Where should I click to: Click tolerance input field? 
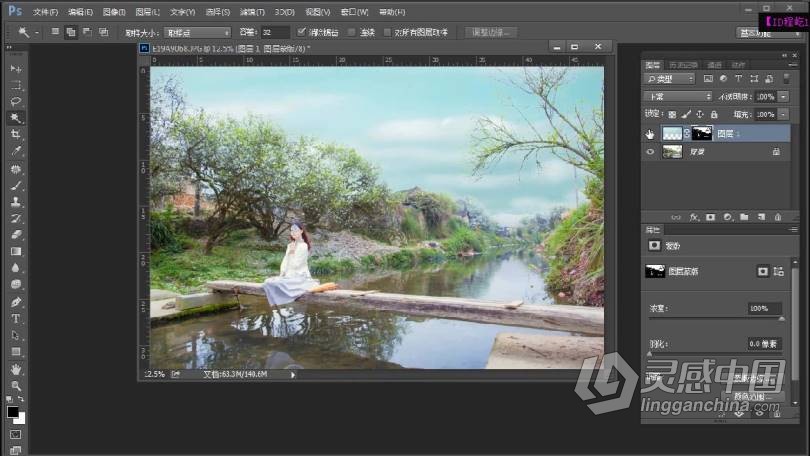coord(274,33)
